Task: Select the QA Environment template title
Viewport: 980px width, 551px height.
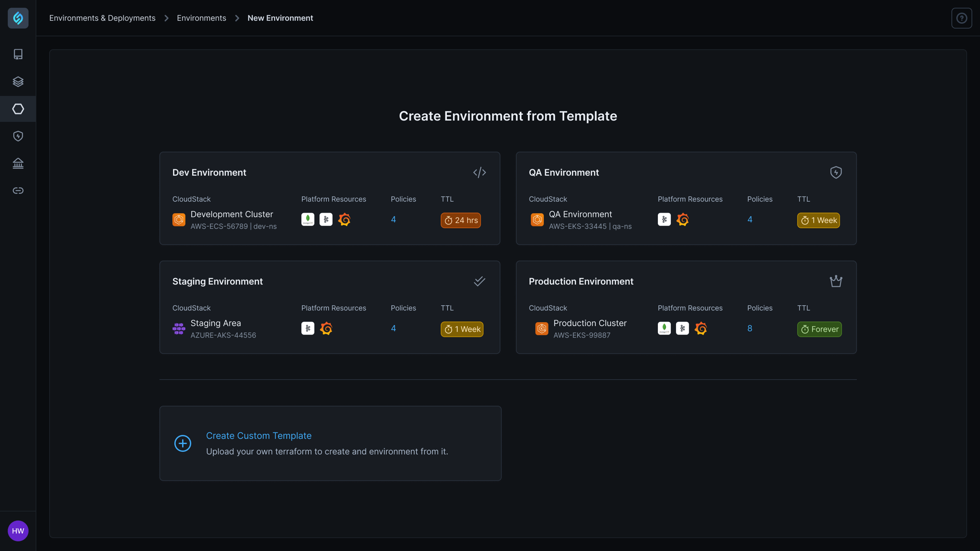Action: point(564,172)
